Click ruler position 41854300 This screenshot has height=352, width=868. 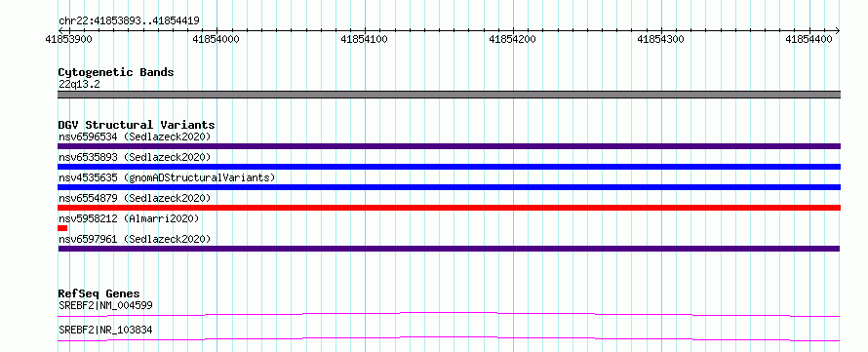pyautogui.click(x=661, y=39)
